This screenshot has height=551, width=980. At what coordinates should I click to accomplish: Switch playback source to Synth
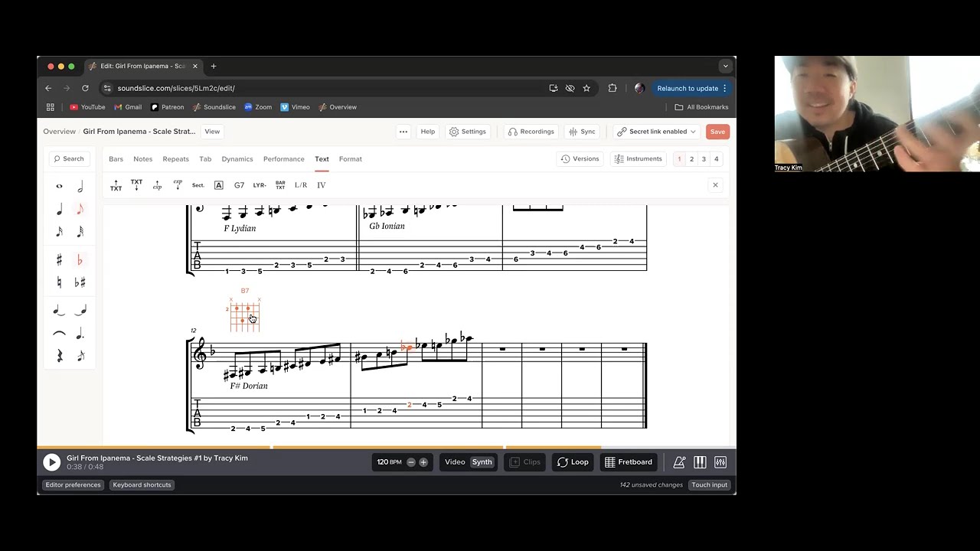[482, 462]
